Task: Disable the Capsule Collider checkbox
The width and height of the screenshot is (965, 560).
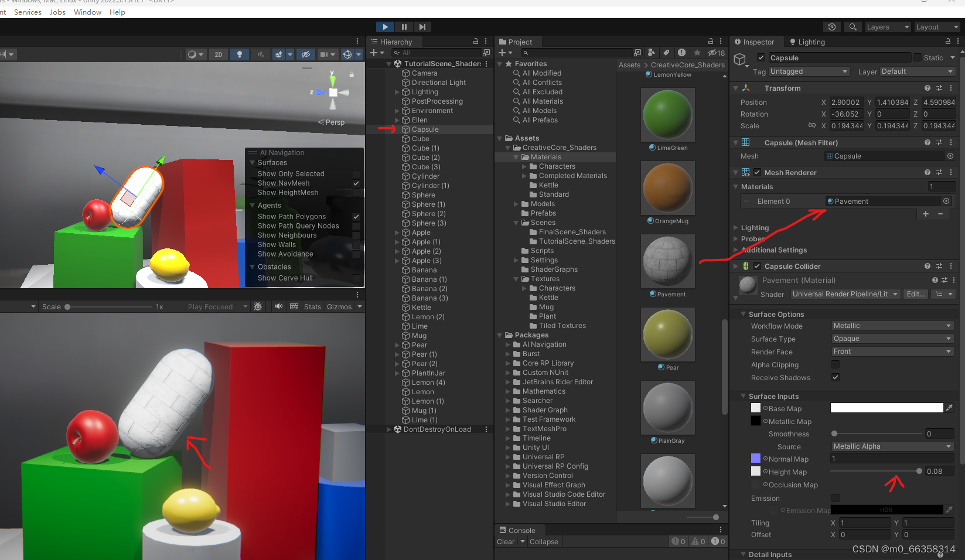Action: [756, 266]
